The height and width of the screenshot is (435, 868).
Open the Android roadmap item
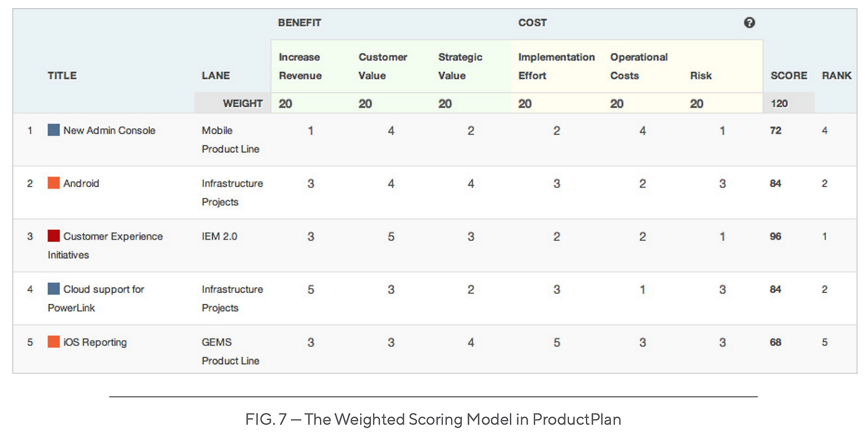(81, 183)
